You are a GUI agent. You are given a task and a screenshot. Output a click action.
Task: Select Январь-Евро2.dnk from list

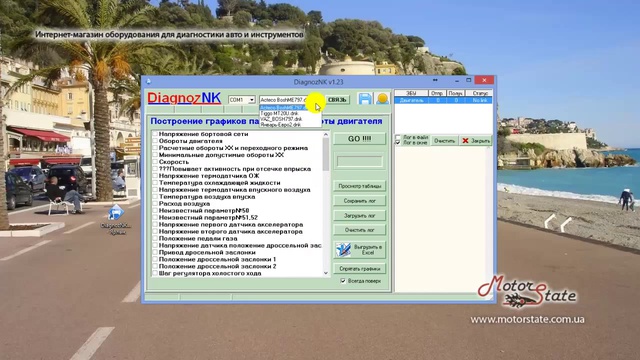290,124
